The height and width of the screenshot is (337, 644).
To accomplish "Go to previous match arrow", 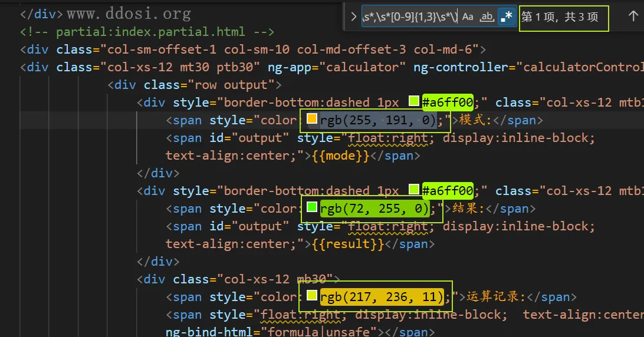I will 633,17.
